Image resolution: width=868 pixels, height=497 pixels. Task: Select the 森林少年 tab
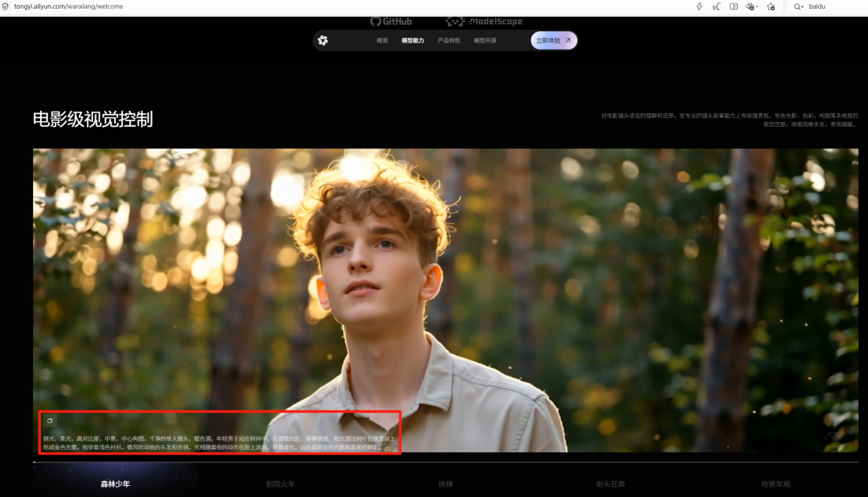[x=115, y=483]
